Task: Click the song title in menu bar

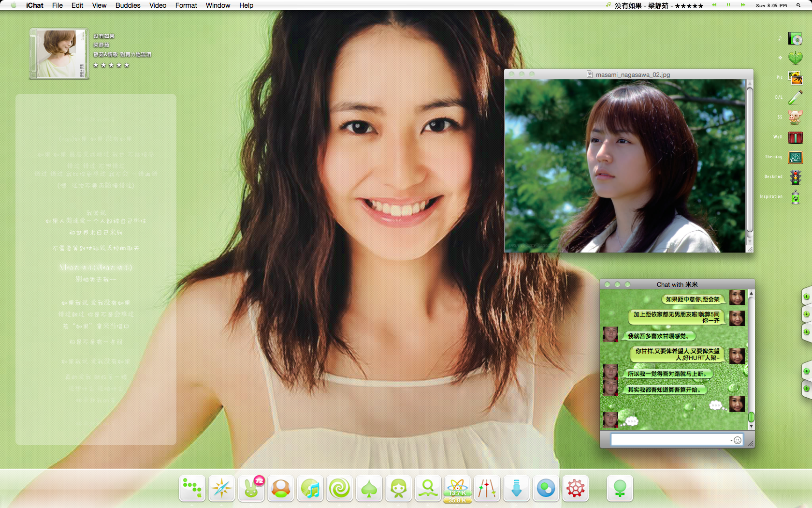Action: point(659,5)
